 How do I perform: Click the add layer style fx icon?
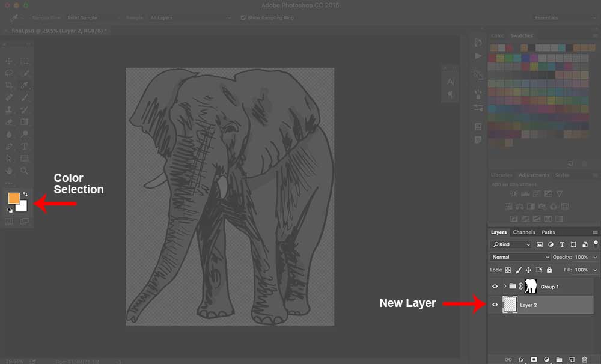point(521,359)
